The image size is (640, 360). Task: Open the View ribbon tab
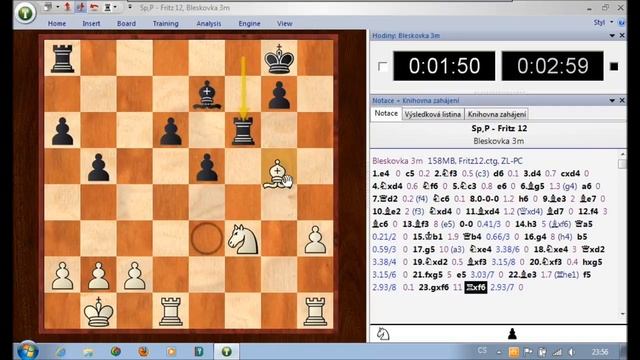[x=284, y=23]
